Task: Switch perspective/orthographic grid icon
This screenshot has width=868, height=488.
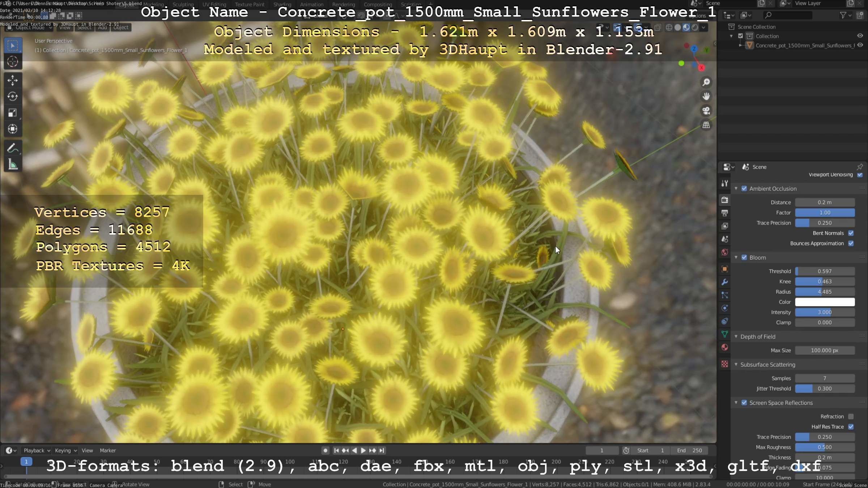Action: [x=706, y=125]
